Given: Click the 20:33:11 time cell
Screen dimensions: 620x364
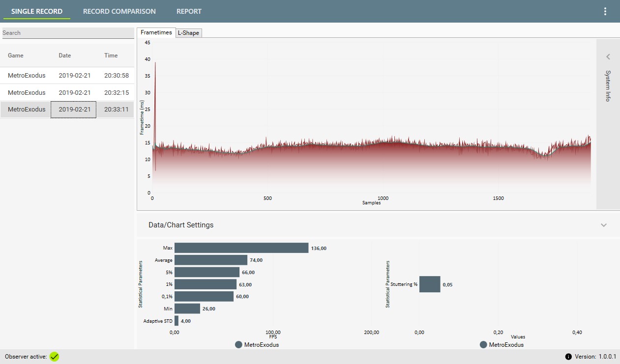Looking at the screenshot, I should (x=117, y=109).
